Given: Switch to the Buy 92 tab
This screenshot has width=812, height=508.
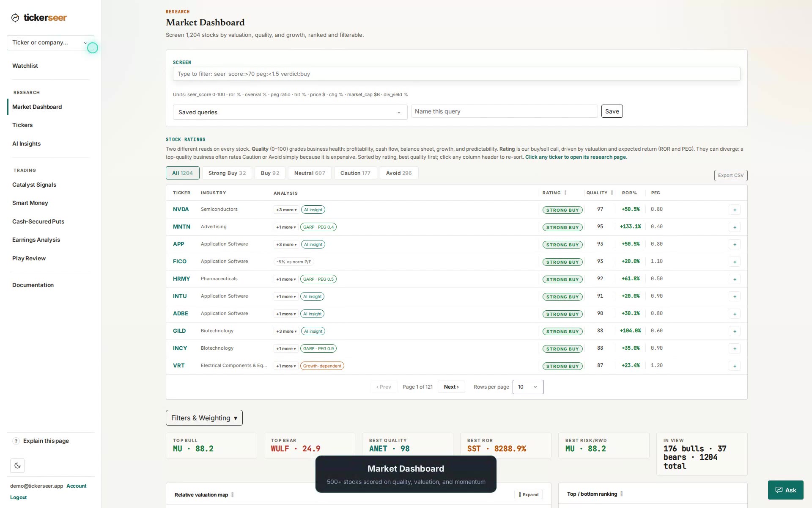Looking at the screenshot, I should click(x=270, y=173).
